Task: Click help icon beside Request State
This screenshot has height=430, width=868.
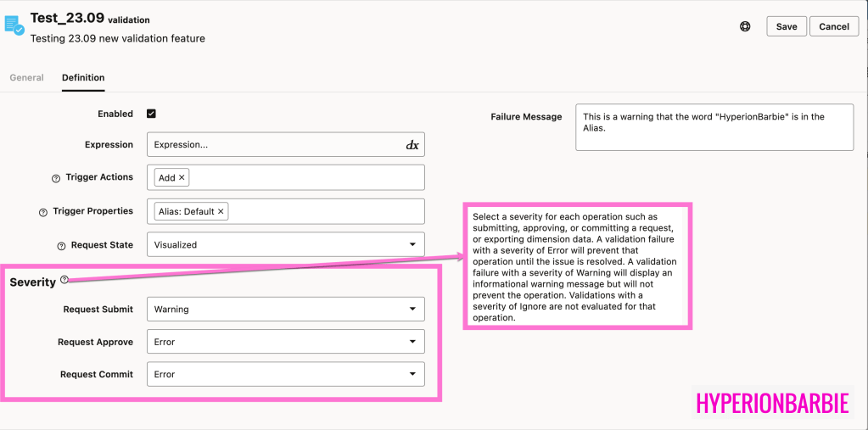Action: [61, 246]
